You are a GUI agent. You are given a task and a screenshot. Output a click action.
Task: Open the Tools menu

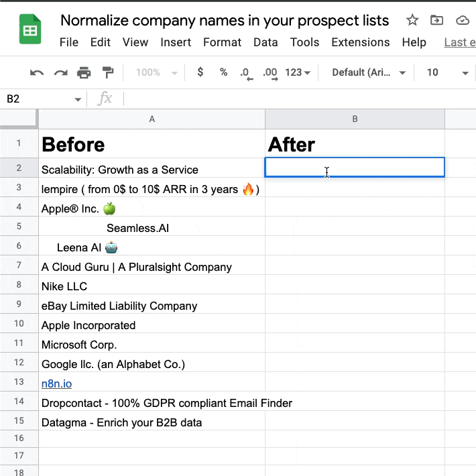[304, 42]
